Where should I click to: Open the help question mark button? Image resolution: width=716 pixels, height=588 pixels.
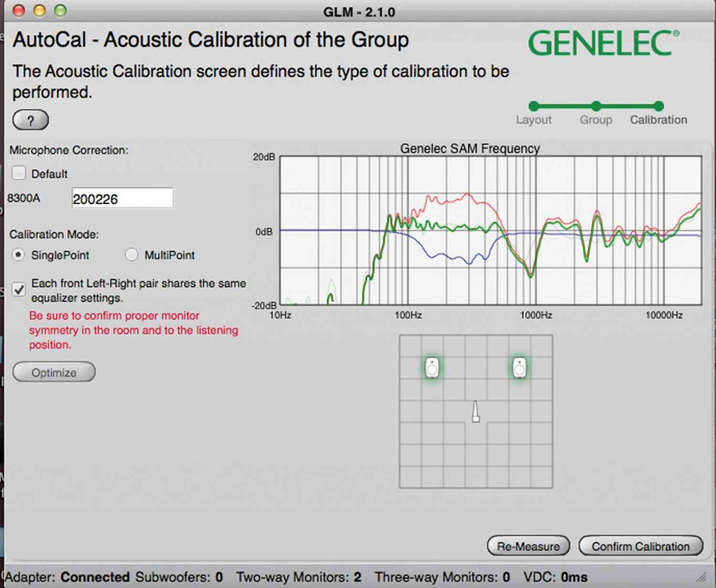coord(31,120)
